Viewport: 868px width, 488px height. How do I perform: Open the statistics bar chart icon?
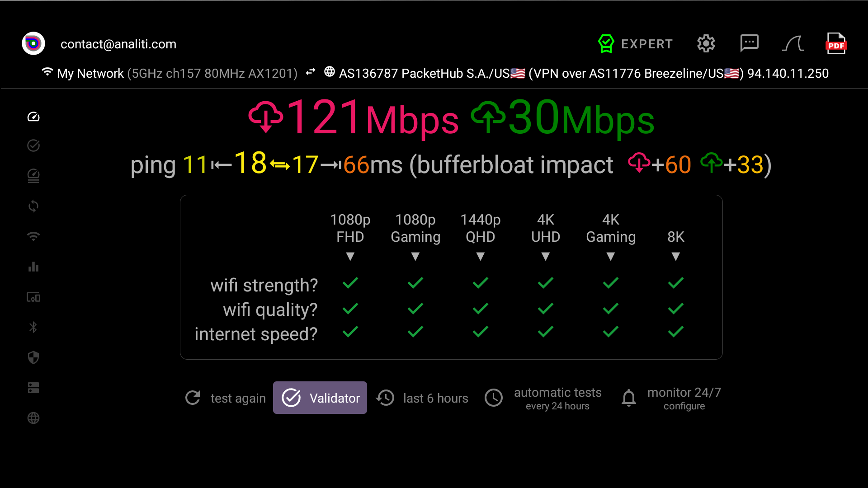[x=33, y=267]
